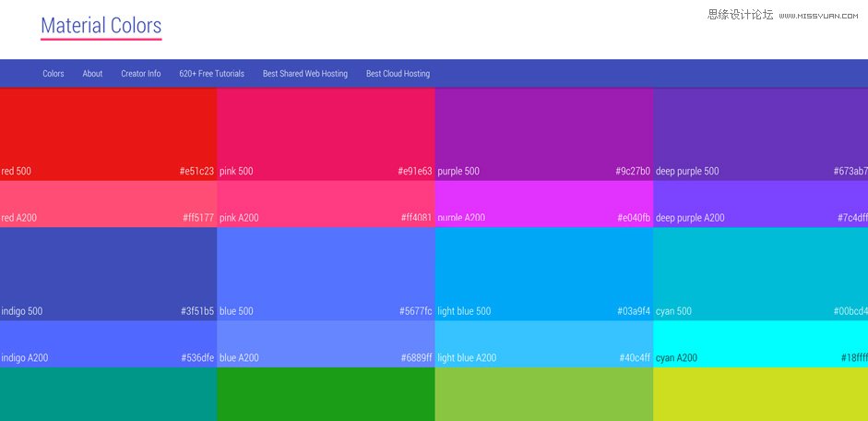Open 620+ Free Tutorials link
The image size is (868, 421).
[x=211, y=74]
